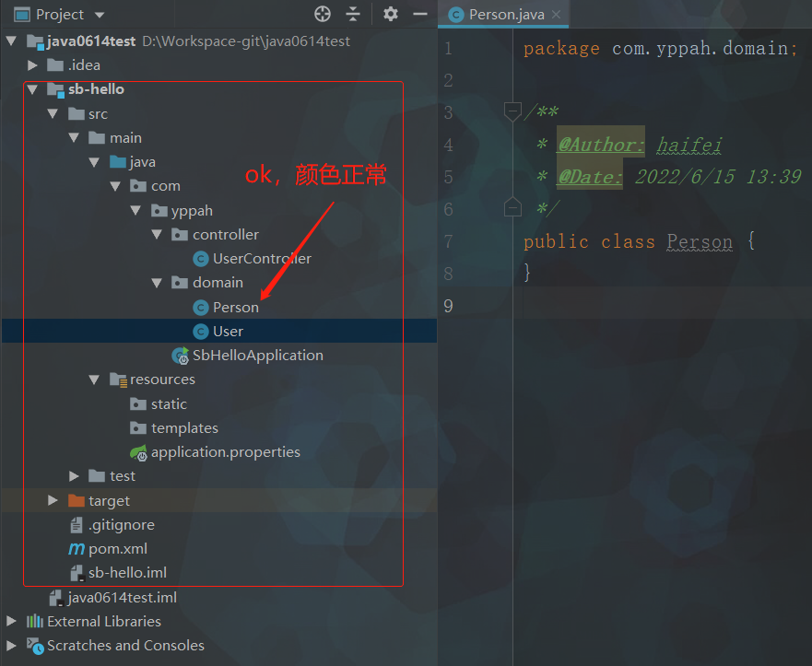The height and width of the screenshot is (666, 812).
Task: Select UserController in the controller package
Action: (262, 259)
